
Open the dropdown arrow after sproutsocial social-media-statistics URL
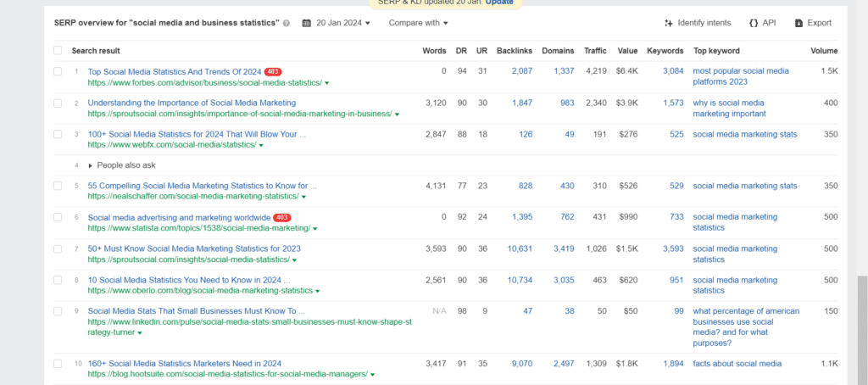click(294, 260)
